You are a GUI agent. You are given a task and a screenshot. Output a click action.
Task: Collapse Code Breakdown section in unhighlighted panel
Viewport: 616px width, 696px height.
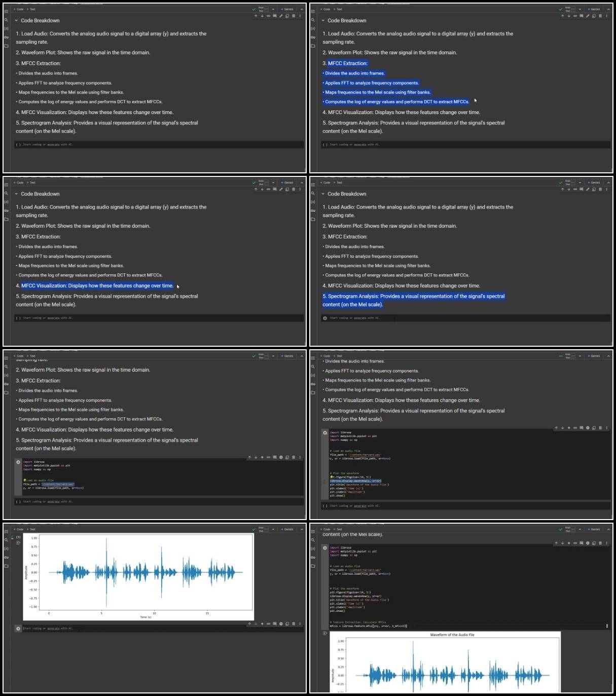(x=16, y=21)
